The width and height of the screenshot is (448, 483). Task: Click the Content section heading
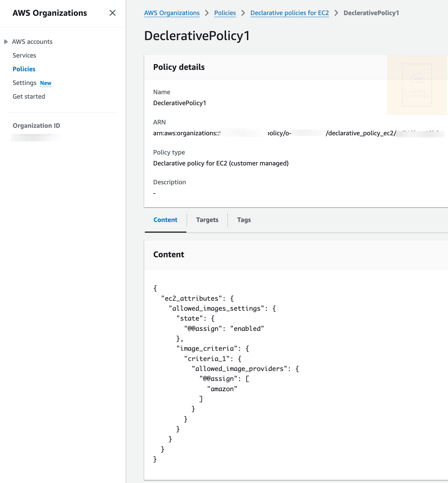point(169,255)
